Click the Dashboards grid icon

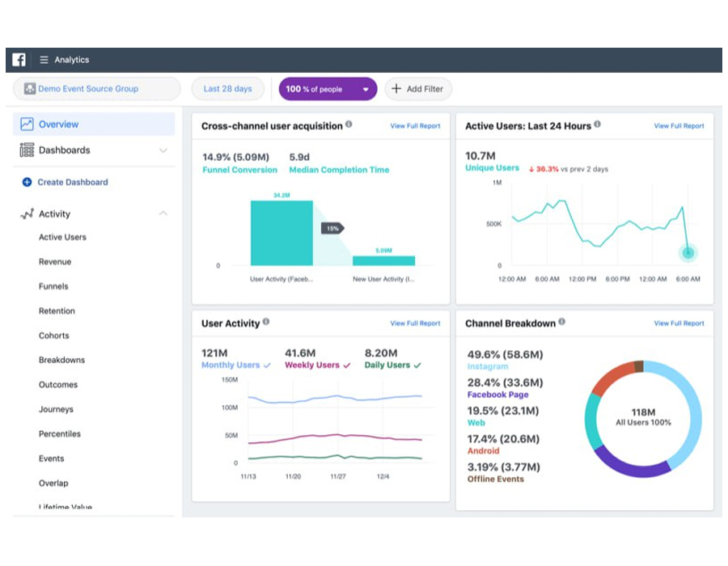coord(27,150)
